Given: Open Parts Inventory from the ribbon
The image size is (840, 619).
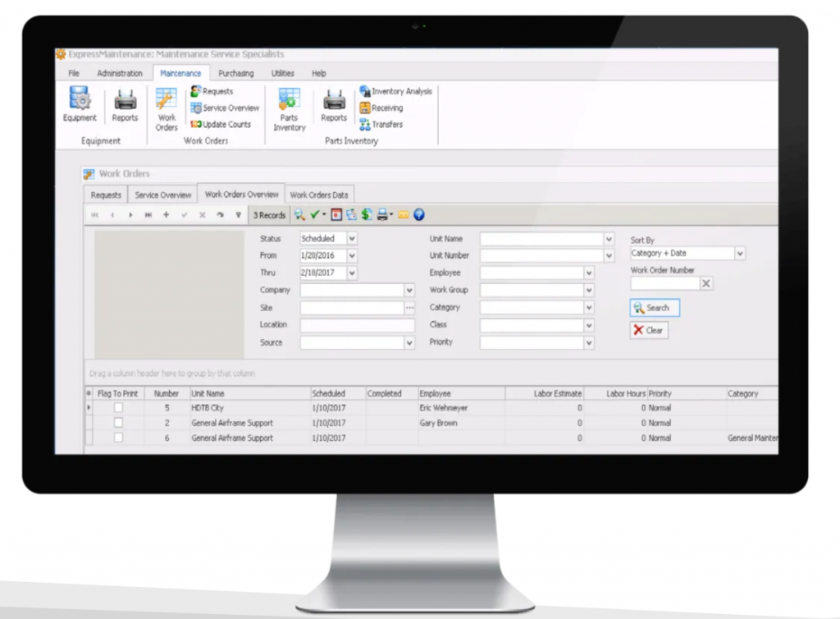Looking at the screenshot, I should pos(289,108).
